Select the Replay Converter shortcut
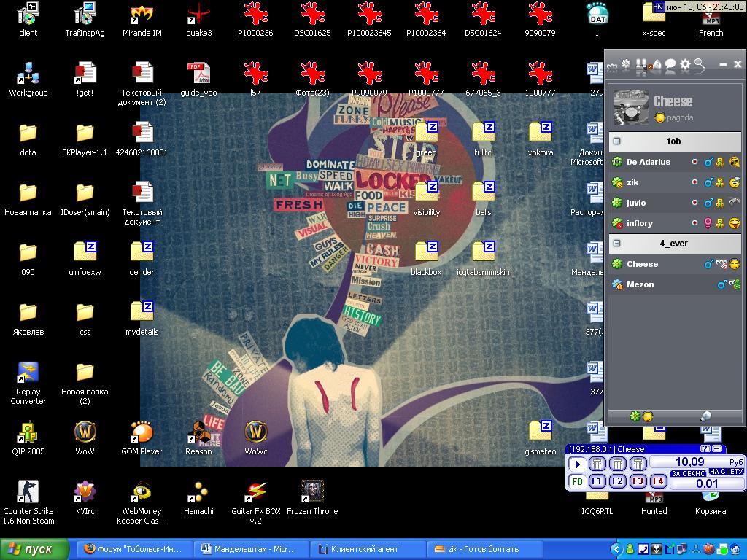747x560 pixels. click(28, 384)
